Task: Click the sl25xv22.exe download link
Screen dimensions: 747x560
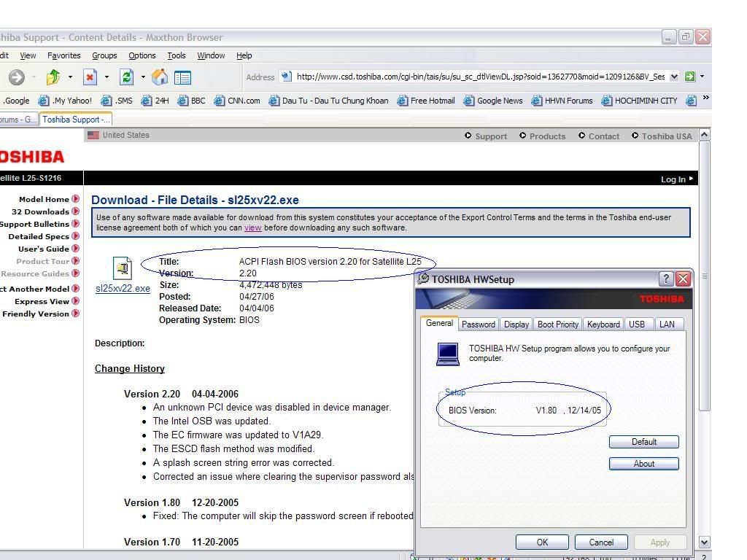Action: point(123,289)
